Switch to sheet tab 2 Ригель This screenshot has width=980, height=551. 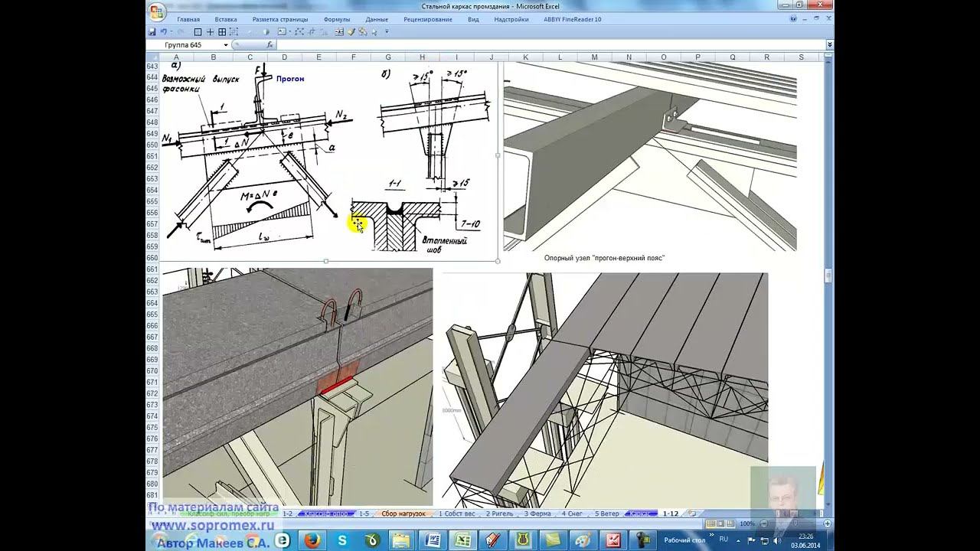pos(501,514)
